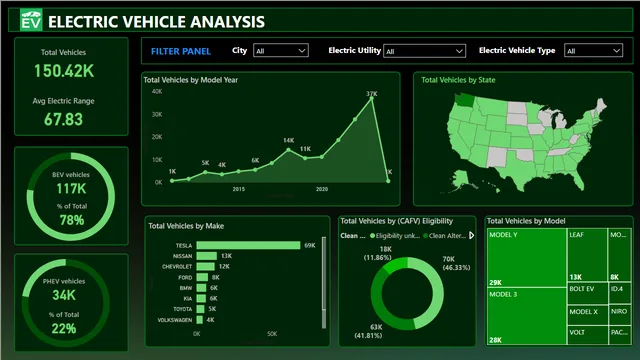The height and width of the screenshot is (360, 640).
Task: Click the 14K data point on line chart
Action: click(x=289, y=150)
